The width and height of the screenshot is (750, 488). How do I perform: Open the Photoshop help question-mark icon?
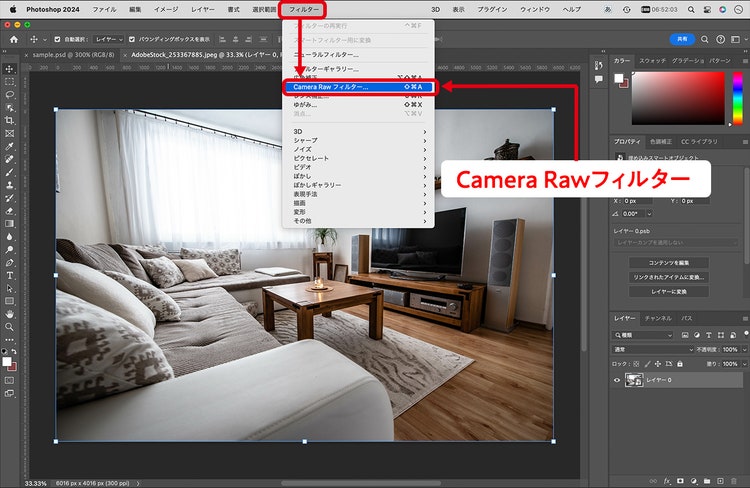click(720, 39)
